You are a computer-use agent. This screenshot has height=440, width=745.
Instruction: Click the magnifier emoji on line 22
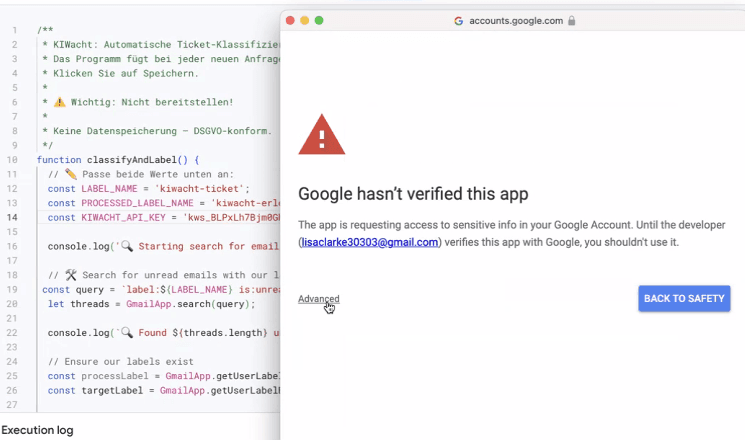click(127, 332)
